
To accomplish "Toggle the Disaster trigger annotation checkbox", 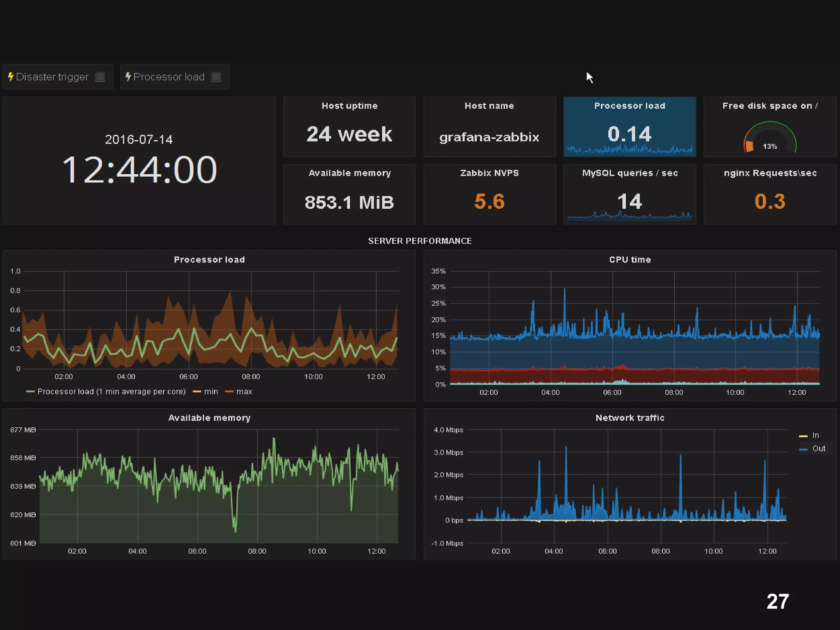I will point(100,77).
